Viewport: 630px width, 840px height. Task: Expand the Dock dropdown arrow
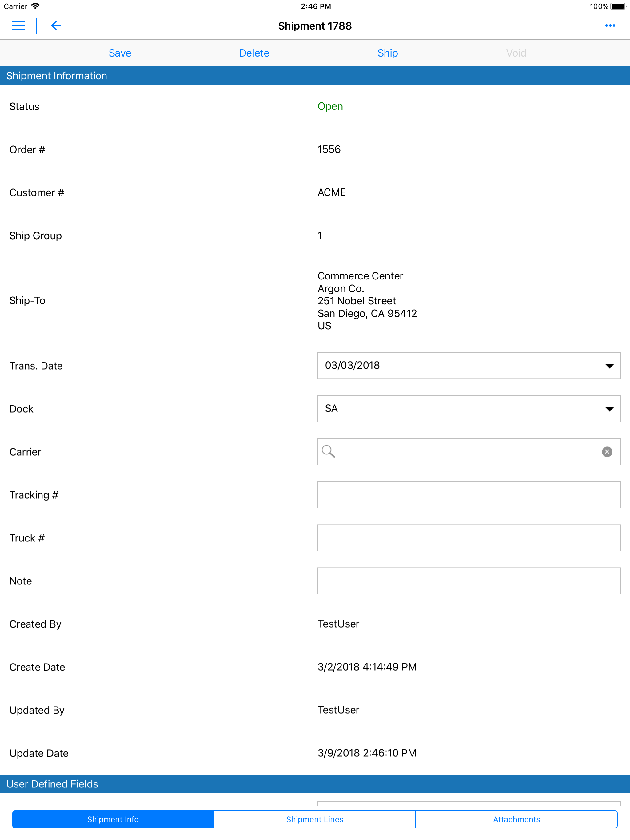609,409
